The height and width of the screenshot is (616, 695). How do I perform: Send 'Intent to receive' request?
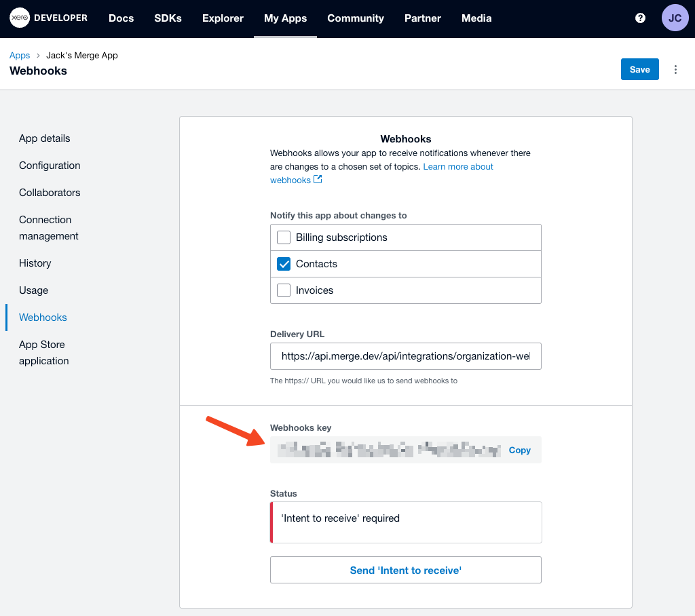click(405, 570)
